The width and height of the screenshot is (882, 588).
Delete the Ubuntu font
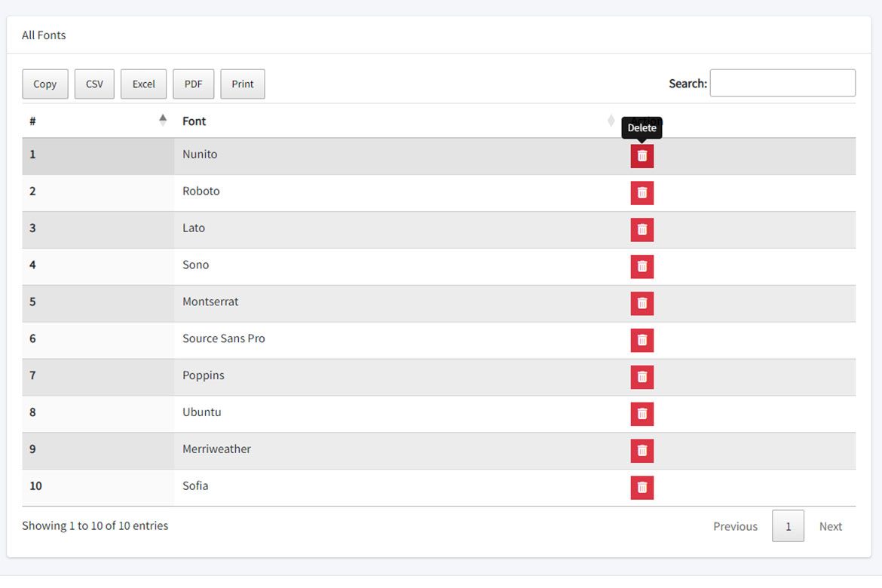tap(642, 414)
